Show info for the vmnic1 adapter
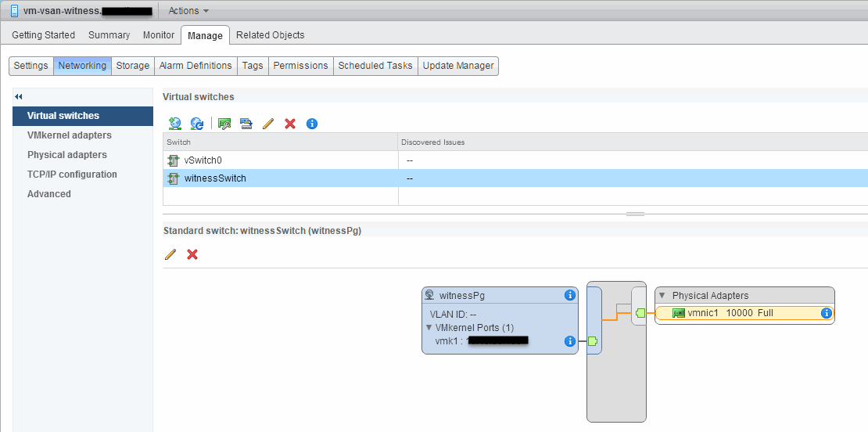The image size is (868, 432). click(x=826, y=313)
